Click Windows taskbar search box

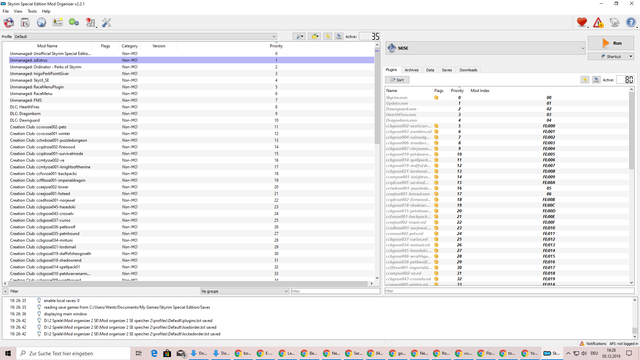pos(73,353)
